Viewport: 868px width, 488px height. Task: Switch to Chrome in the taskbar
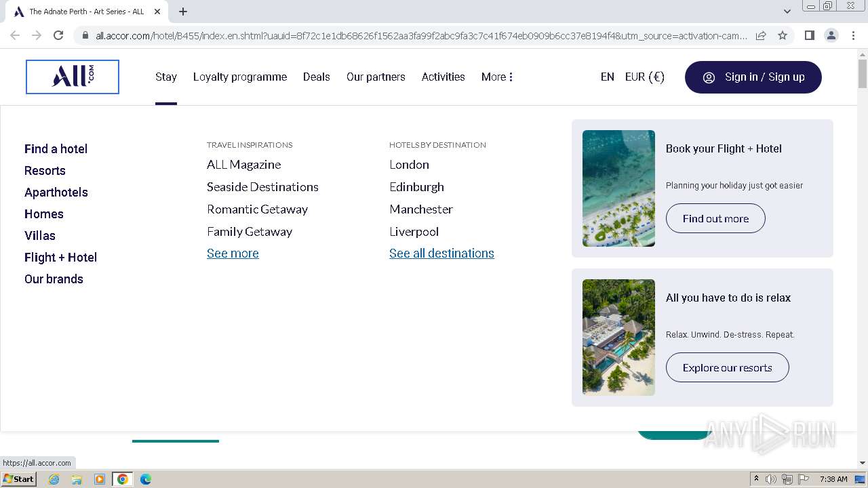tap(123, 479)
